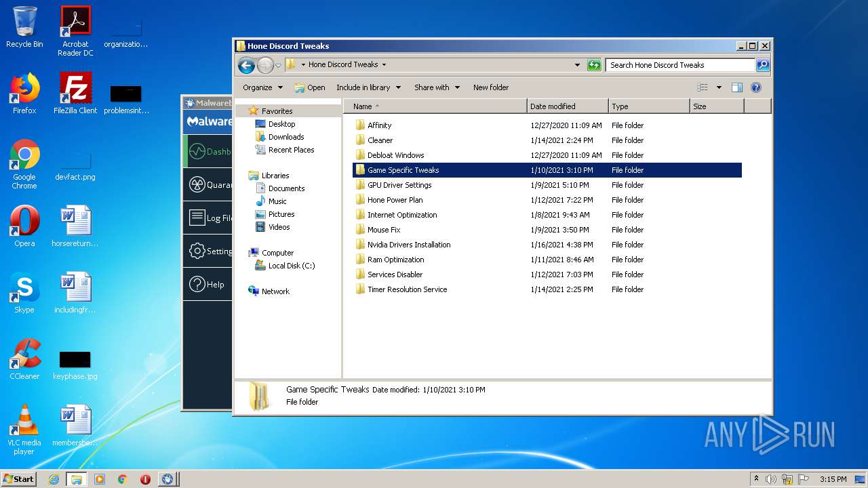Select Network in the navigation pane
Screen dimensions: 868x488
[x=275, y=291]
